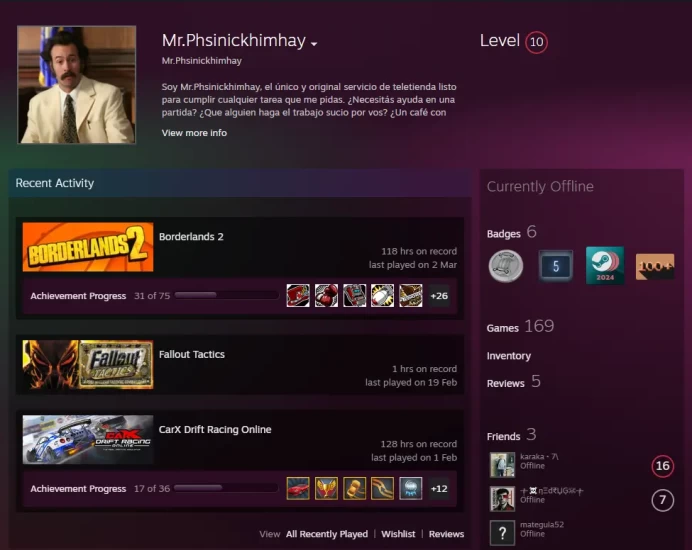Viewport: 692px width, 550px height.
Task: Click CarX achievement progress bar
Action: pos(226,488)
